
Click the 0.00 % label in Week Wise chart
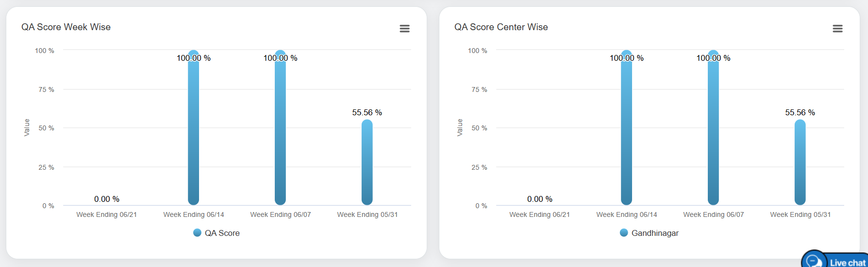point(107,199)
